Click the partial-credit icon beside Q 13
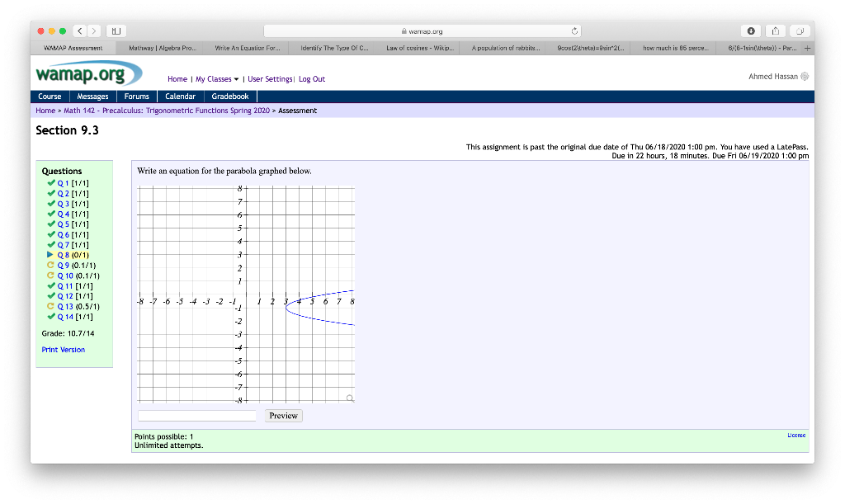845x504 pixels. [51, 306]
